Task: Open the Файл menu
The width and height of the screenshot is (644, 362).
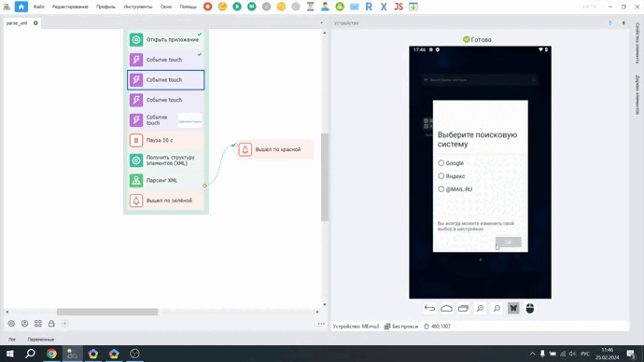Action: tap(38, 7)
